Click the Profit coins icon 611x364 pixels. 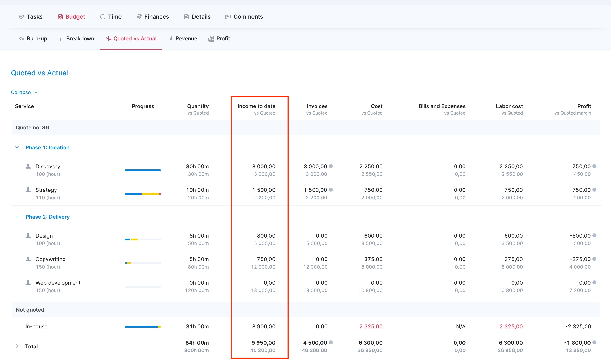[x=211, y=39]
